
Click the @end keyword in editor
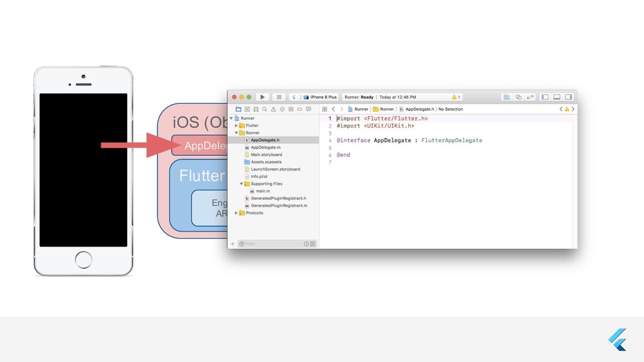343,155
